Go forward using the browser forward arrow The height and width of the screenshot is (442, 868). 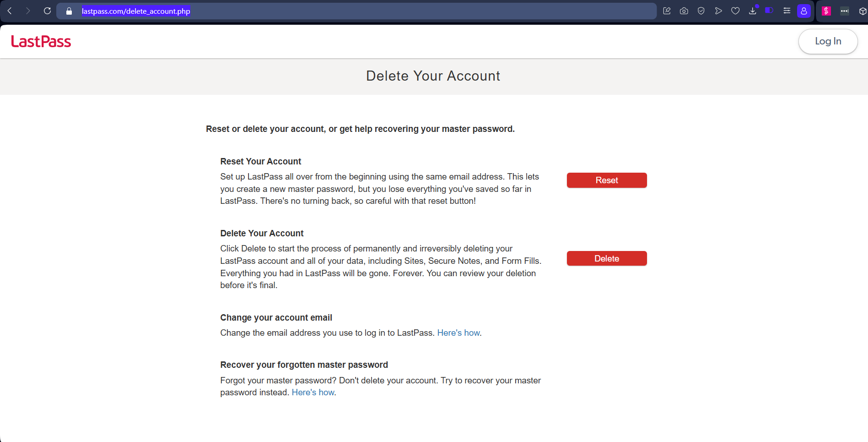click(28, 11)
